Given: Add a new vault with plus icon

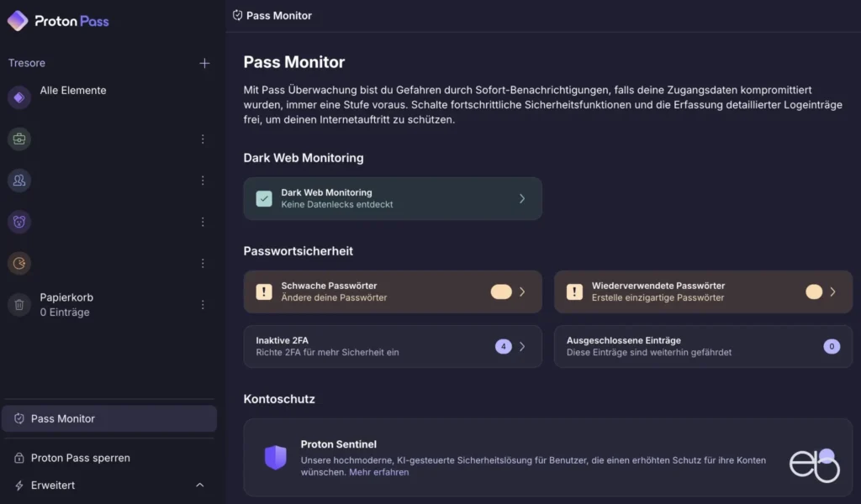Looking at the screenshot, I should pos(204,63).
